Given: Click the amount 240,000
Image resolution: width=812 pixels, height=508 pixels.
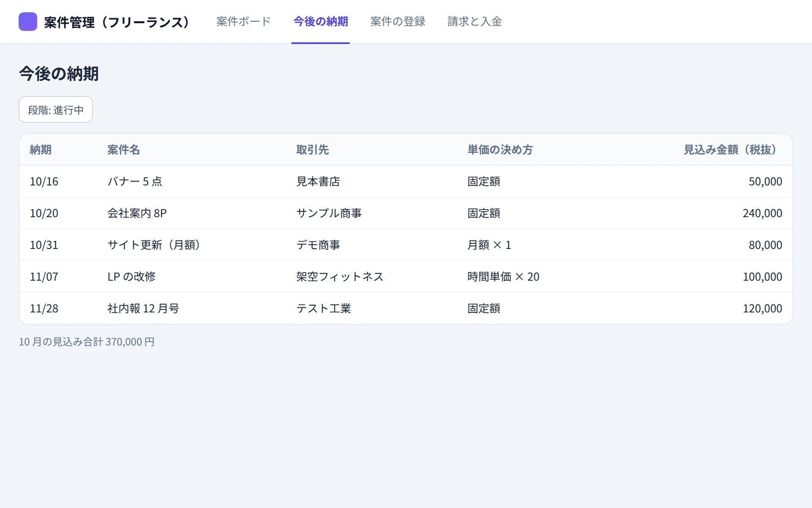Looking at the screenshot, I should point(763,213).
